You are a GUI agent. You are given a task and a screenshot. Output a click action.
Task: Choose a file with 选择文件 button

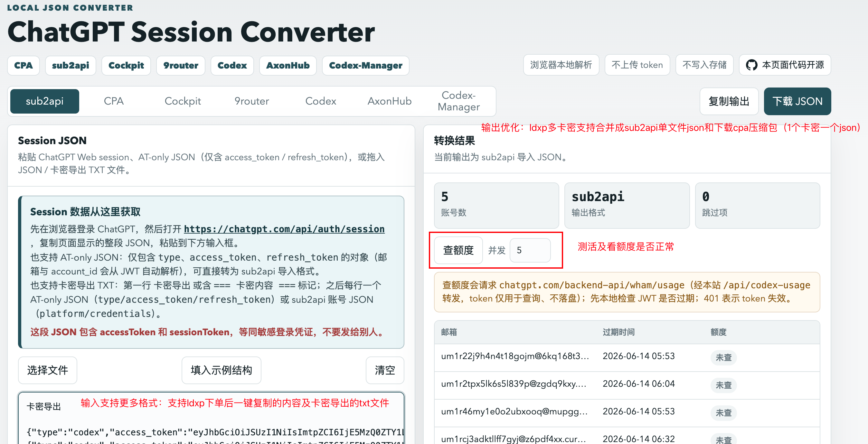tap(48, 370)
